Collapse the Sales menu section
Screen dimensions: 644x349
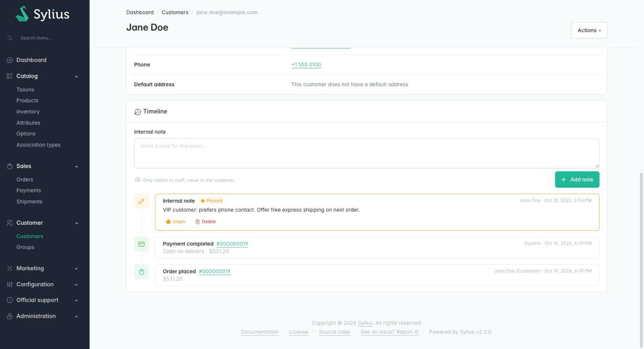coord(77,166)
